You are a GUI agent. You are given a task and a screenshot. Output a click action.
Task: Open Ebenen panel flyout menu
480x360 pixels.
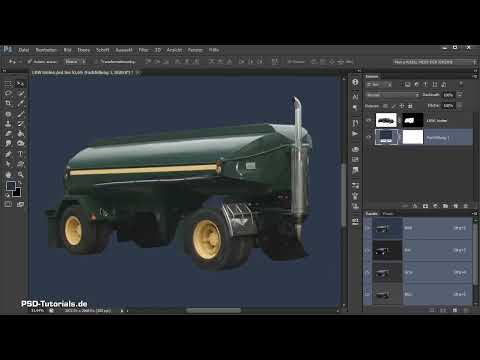click(x=475, y=76)
